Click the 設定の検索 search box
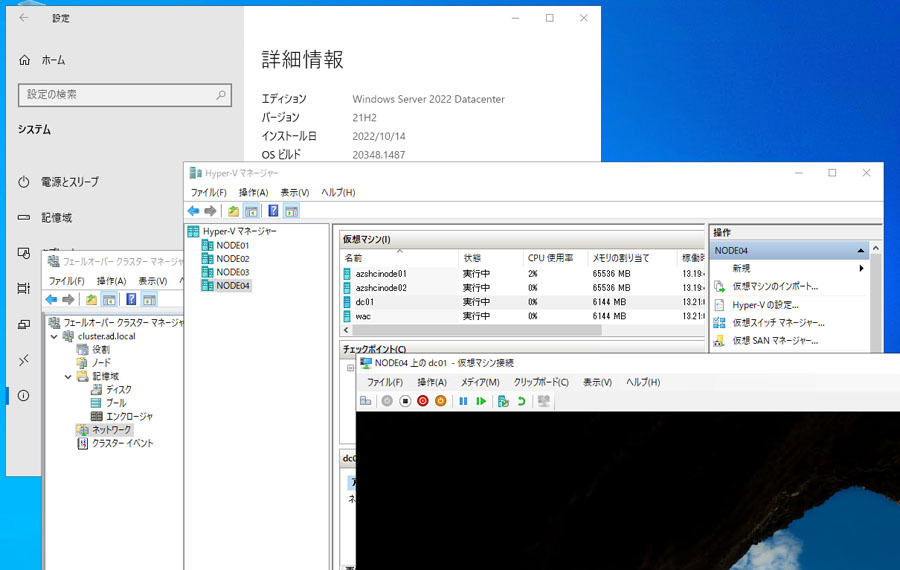This screenshot has width=900, height=570. [125, 95]
